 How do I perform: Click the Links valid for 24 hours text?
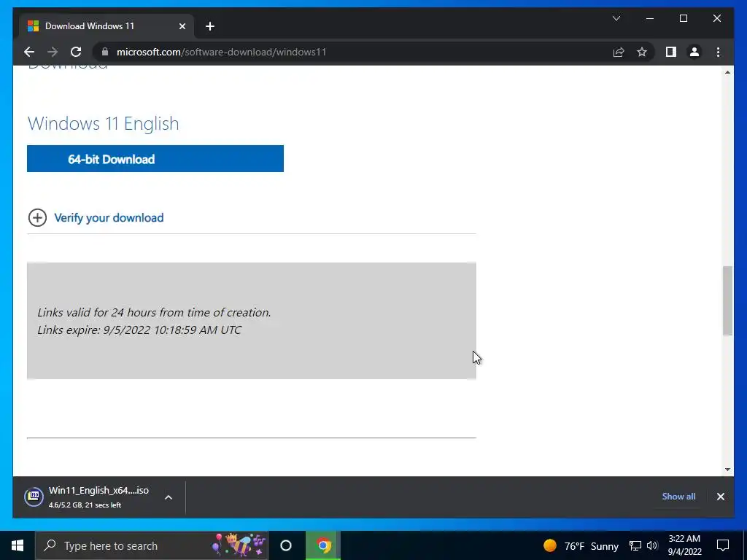[x=154, y=312]
